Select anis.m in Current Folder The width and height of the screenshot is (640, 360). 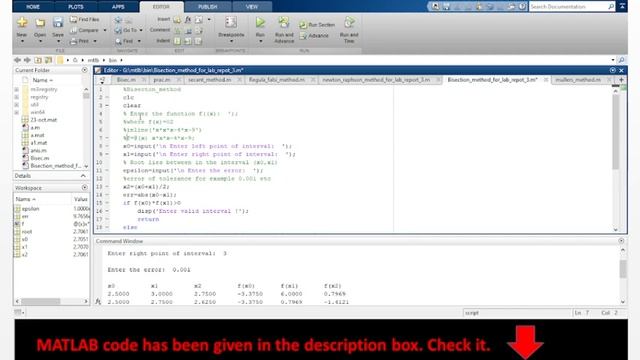(38, 151)
